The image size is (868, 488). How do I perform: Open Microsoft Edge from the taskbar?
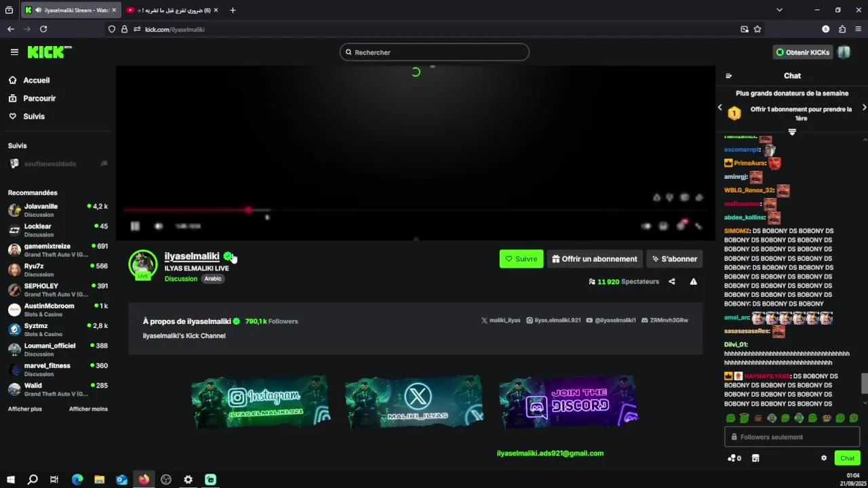pyautogui.click(x=77, y=479)
